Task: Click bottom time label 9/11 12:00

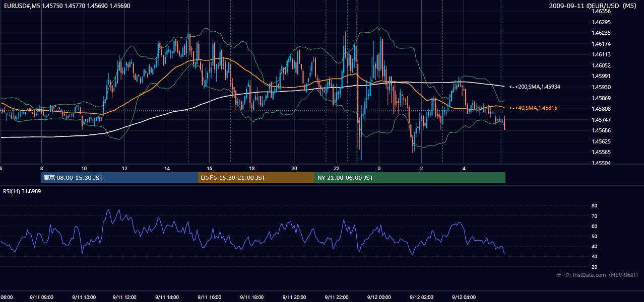Action: coord(124,297)
